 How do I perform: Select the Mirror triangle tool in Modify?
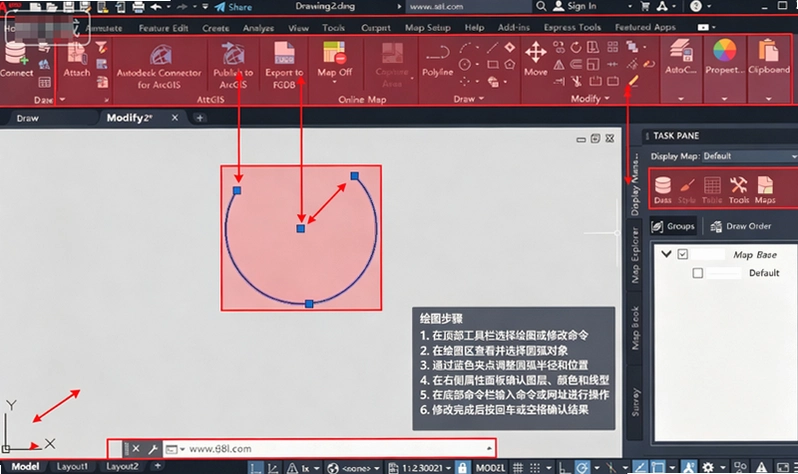[559, 65]
